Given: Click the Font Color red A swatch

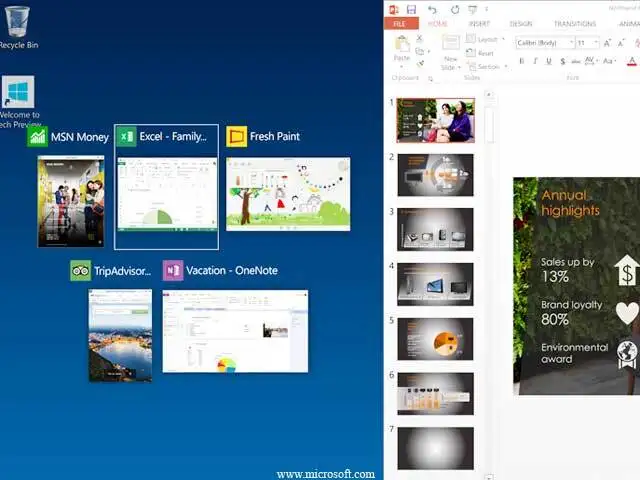Looking at the screenshot, I should 632,61.
